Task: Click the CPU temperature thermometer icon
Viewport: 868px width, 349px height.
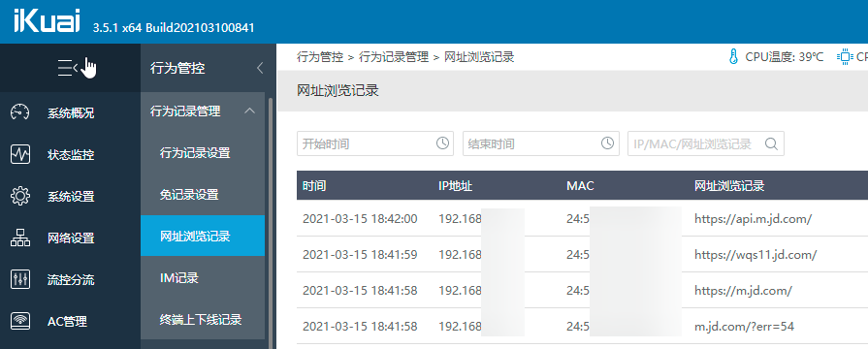Action: 734,56
